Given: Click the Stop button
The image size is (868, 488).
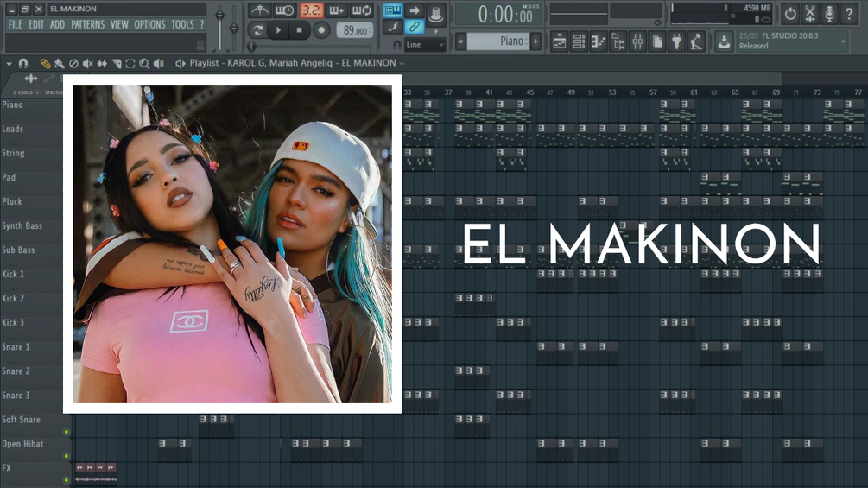Looking at the screenshot, I should pos(300,30).
